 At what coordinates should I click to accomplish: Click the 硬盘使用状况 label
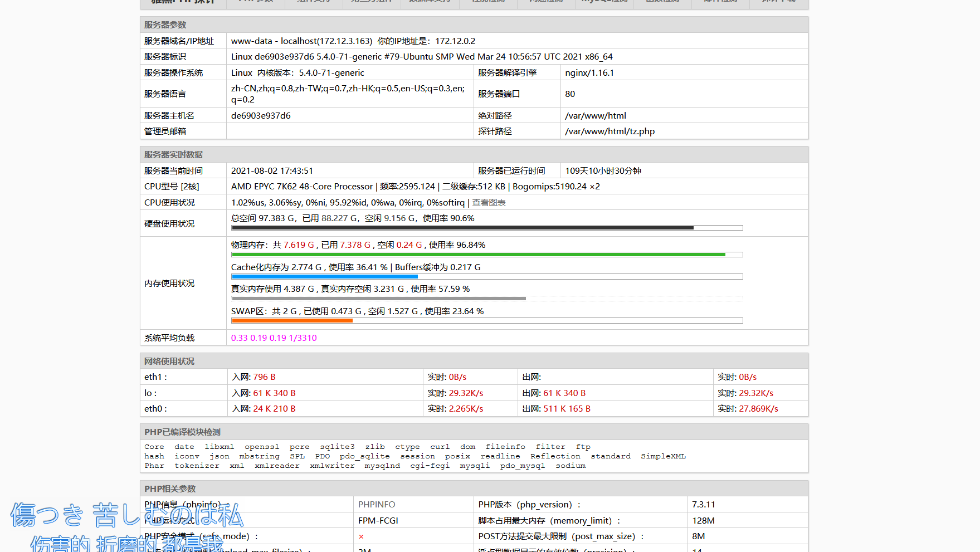169,223
